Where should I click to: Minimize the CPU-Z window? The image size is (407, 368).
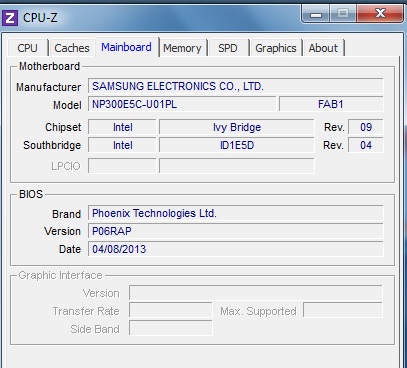316,14
